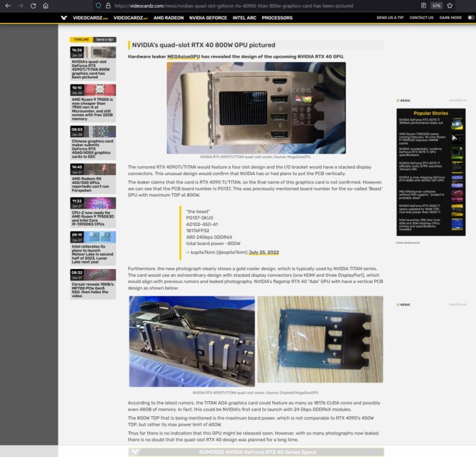Click the address bar URL field

234,6
